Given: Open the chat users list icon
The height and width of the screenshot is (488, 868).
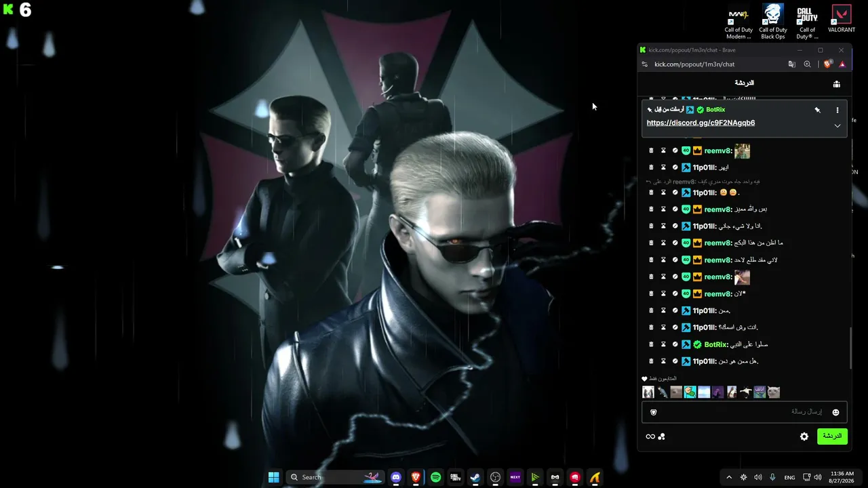Looking at the screenshot, I should coord(837,84).
